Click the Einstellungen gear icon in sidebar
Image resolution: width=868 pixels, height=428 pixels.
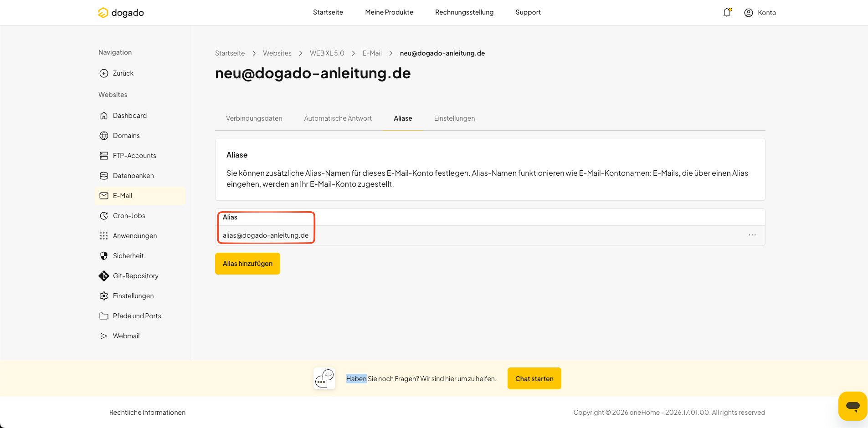[104, 296]
